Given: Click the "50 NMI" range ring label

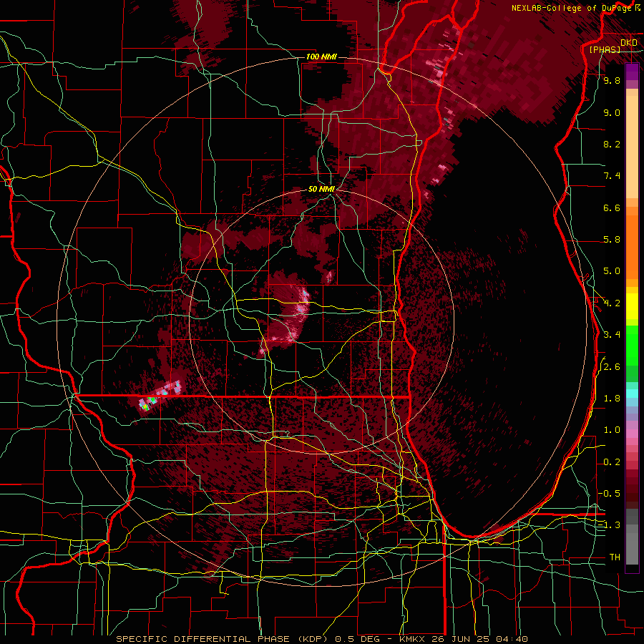Looking at the screenshot, I should [321, 189].
